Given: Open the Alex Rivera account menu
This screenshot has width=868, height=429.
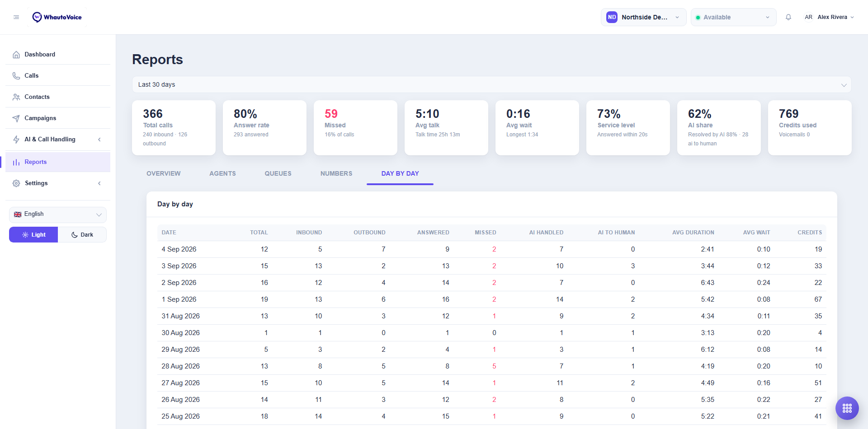Looking at the screenshot, I should [829, 17].
